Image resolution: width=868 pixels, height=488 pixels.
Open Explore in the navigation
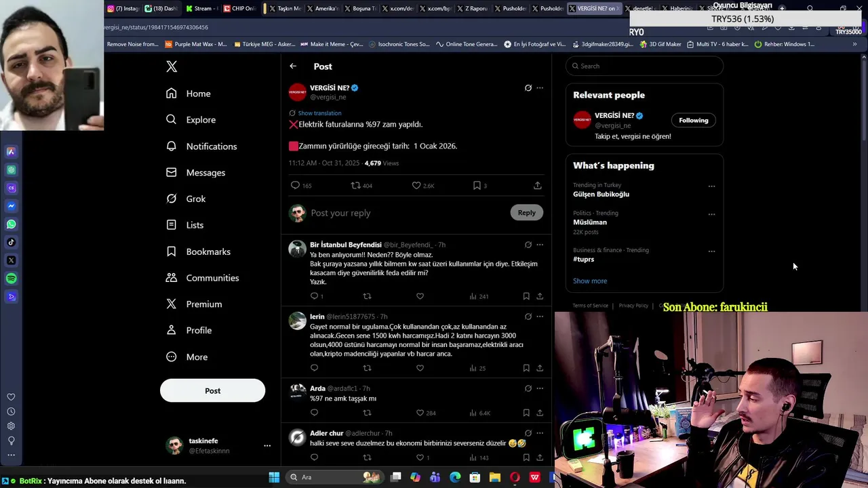pyautogui.click(x=191, y=120)
